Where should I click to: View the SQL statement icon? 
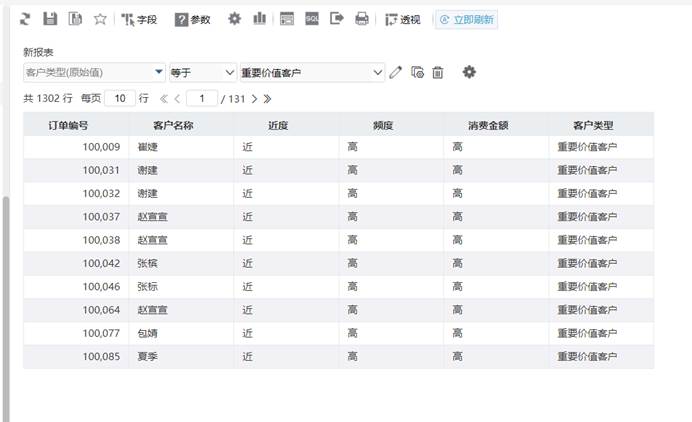tap(312, 19)
